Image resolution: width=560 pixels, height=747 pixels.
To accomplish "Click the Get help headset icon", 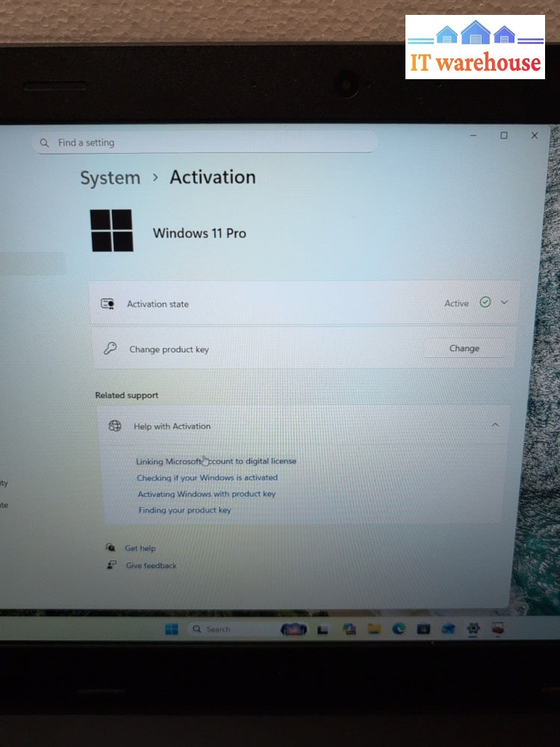I will click(x=111, y=548).
